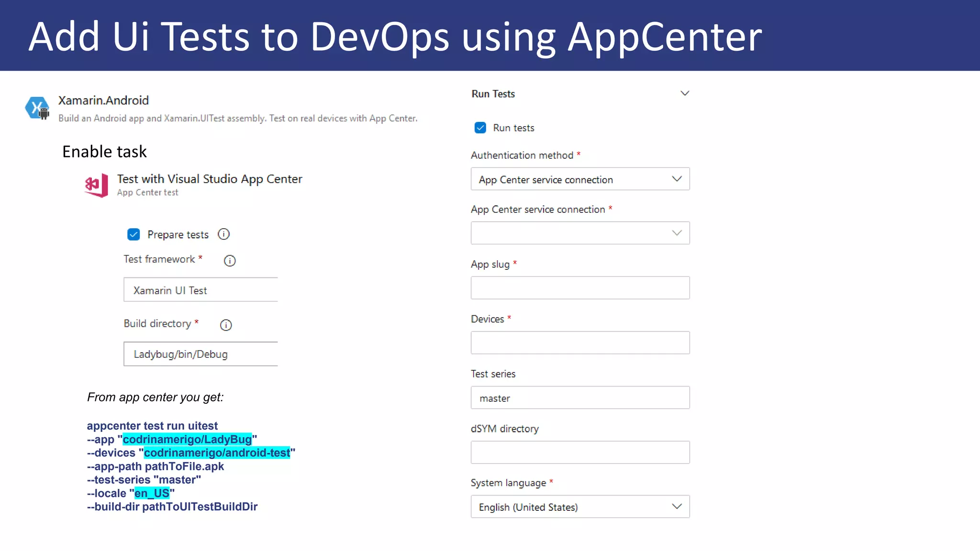Click the dSYM directory input field
The height and width of the screenshot is (551, 980).
click(580, 452)
